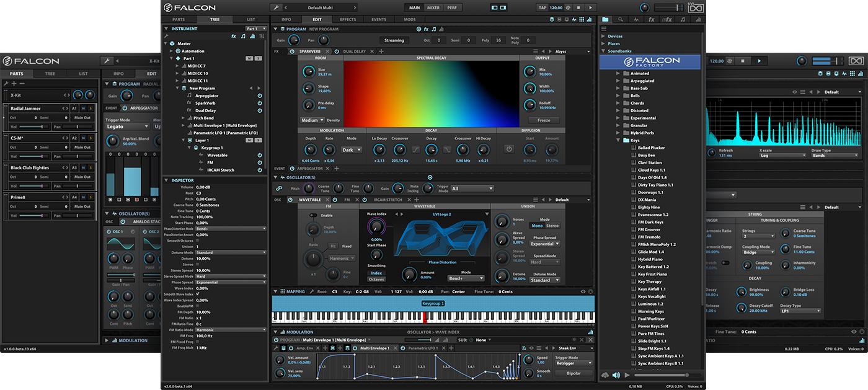Click the volume speaker icon in browser footer
Screen dimensions: 868x390
click(x=616, y=375)
